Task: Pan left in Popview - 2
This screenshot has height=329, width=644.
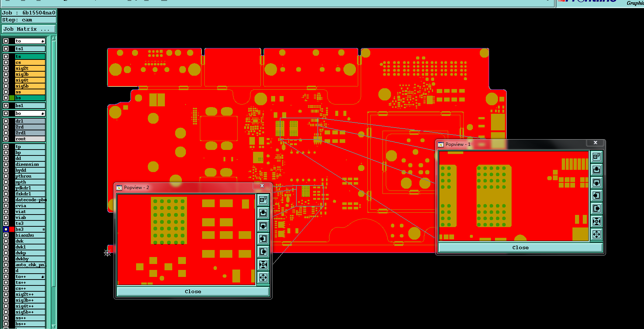Action: click(263, 239)
